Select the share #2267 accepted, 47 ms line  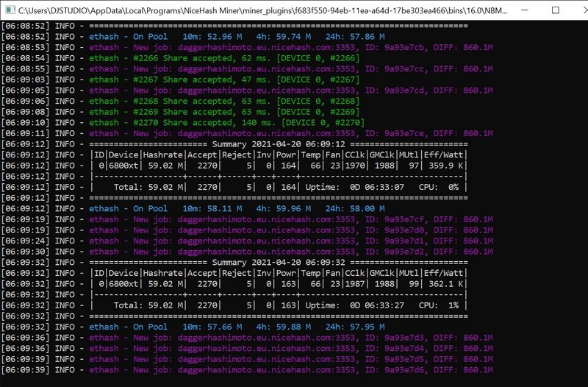(x=224, y=79)
